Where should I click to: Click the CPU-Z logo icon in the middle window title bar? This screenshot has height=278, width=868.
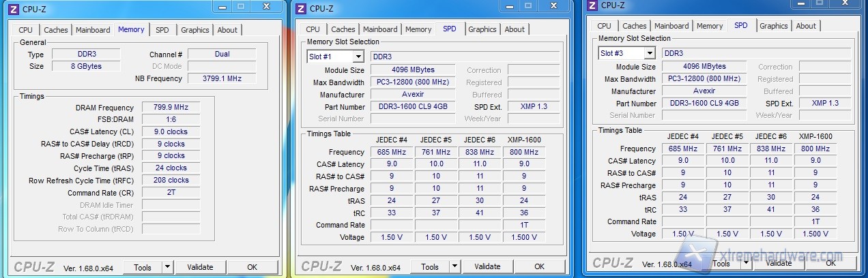pyautogui.click(x=300, y=8)
